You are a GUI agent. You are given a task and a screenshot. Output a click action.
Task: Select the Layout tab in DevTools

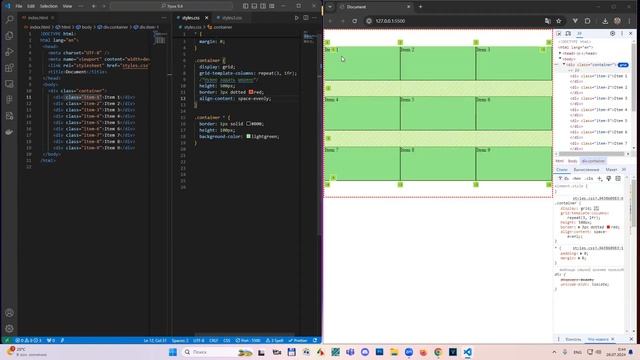click(x=611, y=169)
